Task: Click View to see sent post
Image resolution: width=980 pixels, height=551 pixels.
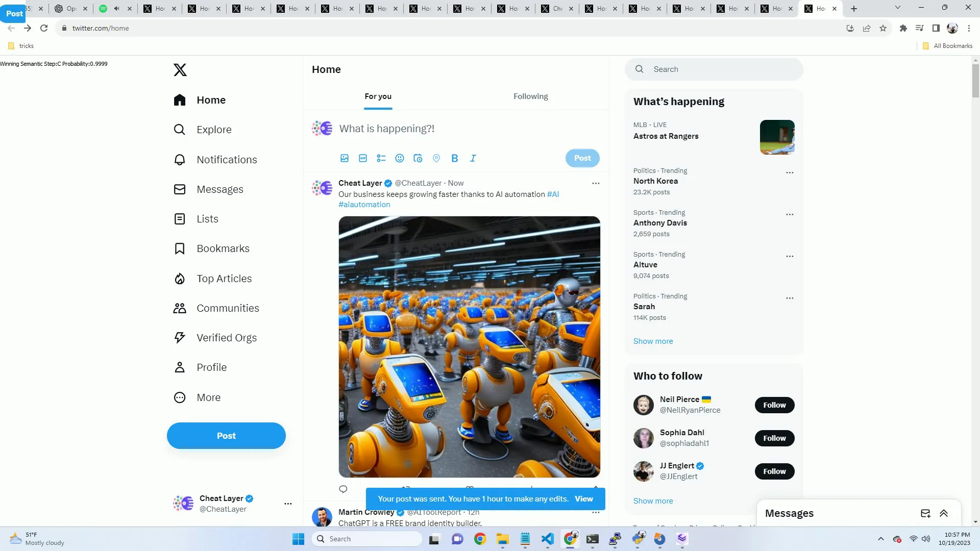Action: tap(583, 498)
